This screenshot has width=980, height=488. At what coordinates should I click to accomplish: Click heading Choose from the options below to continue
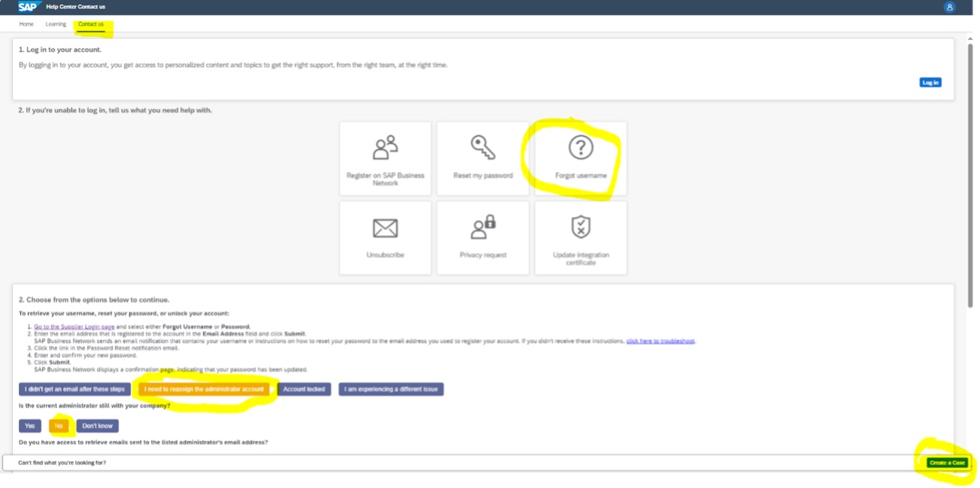[94, 300]
